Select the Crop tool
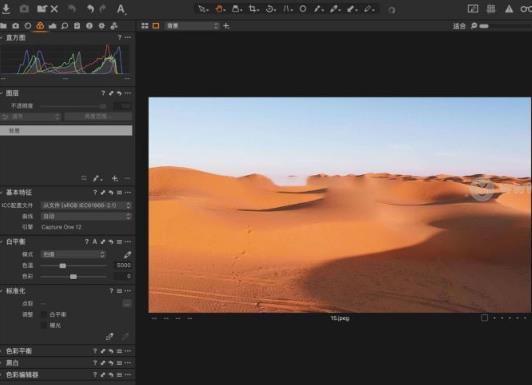 point(253,9)
